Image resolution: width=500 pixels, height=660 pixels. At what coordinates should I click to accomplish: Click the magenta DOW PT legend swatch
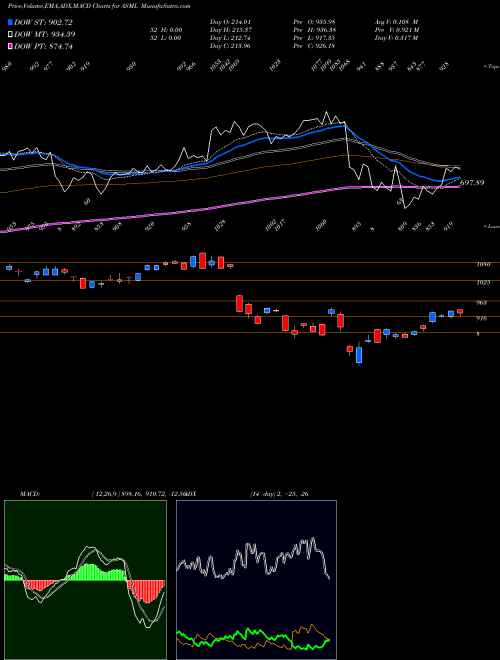[x=11, y=46]
